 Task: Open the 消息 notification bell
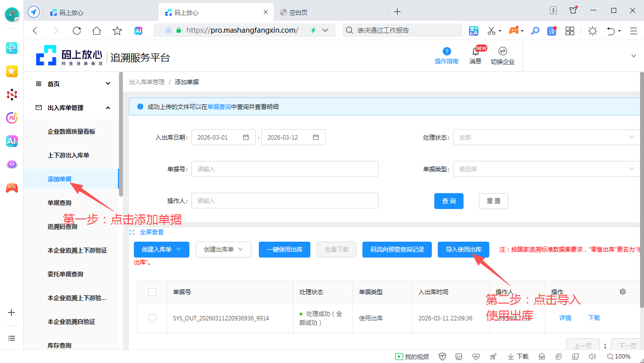tap(475, 52)
